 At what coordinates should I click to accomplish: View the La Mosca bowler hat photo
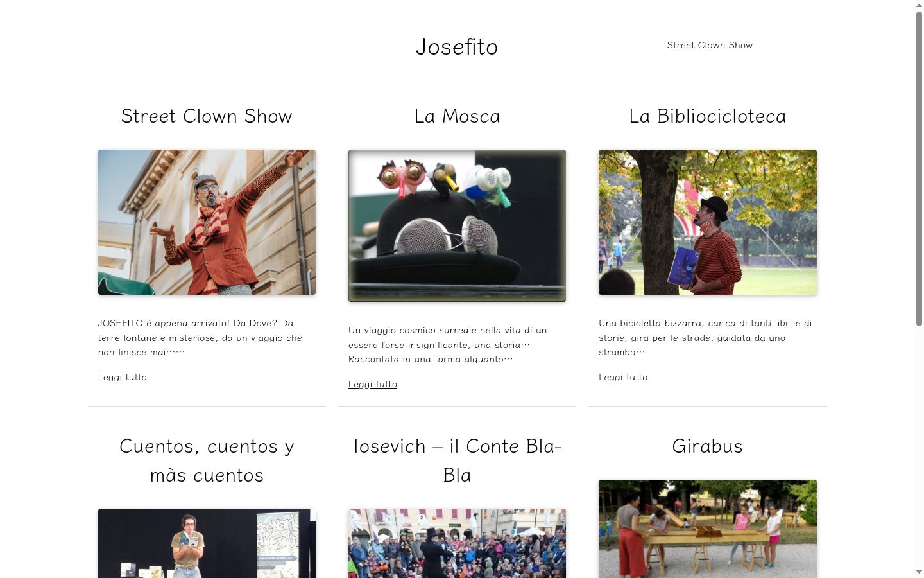coord(457,225)
